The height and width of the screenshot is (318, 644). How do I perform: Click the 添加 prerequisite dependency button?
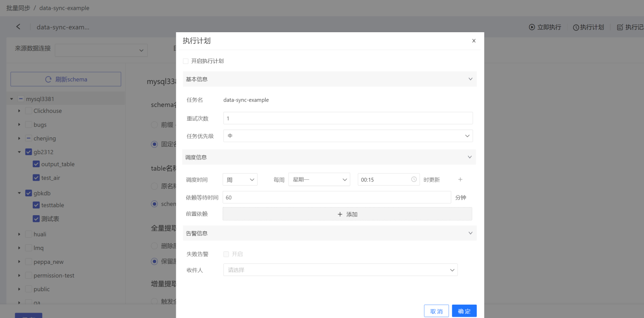coord(347,214)
